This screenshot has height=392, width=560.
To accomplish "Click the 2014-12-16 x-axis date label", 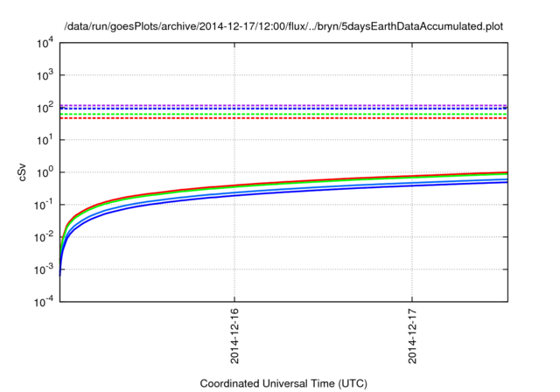I will pyautogui.click(x=234, y=336).
